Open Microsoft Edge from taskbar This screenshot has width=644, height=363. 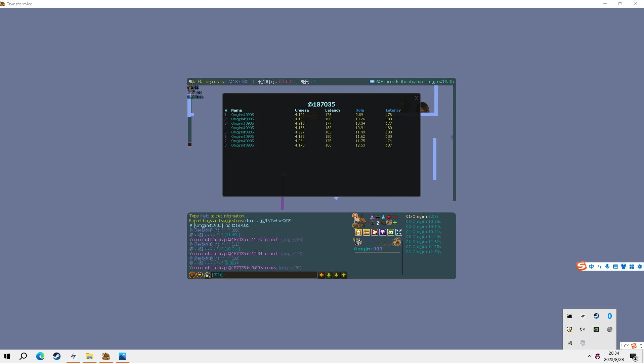coord(40,356)
